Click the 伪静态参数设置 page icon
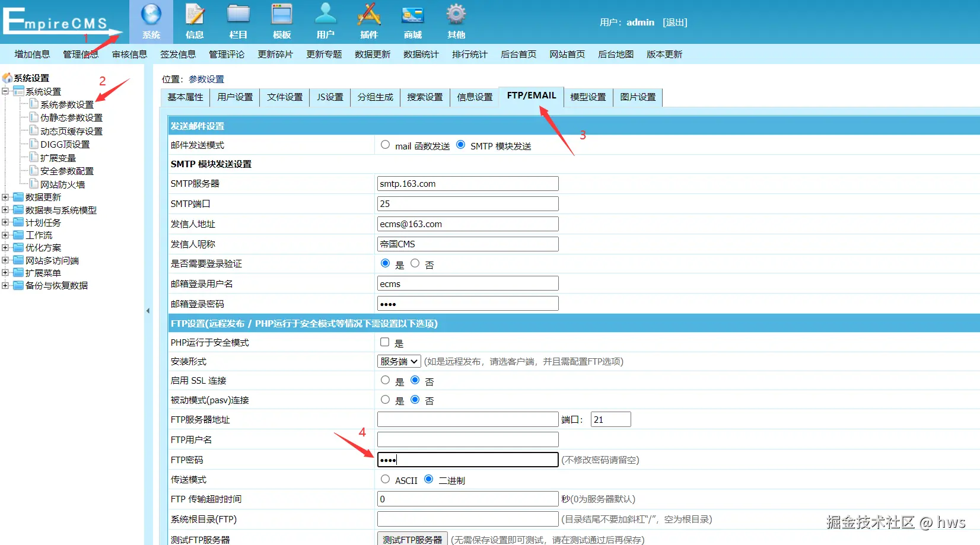Screen dimensions: 980x545 (34, 117)
